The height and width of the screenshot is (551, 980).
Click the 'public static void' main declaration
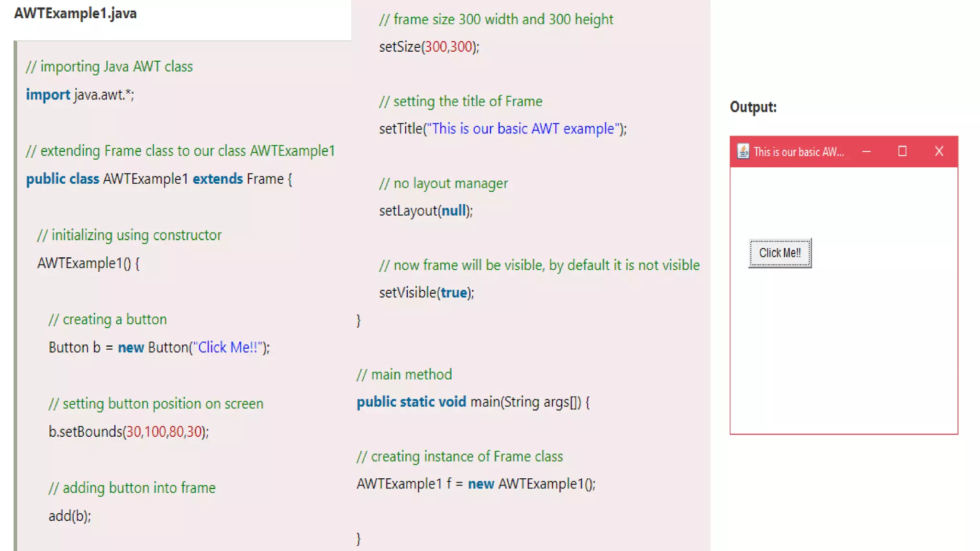[411, 402]
